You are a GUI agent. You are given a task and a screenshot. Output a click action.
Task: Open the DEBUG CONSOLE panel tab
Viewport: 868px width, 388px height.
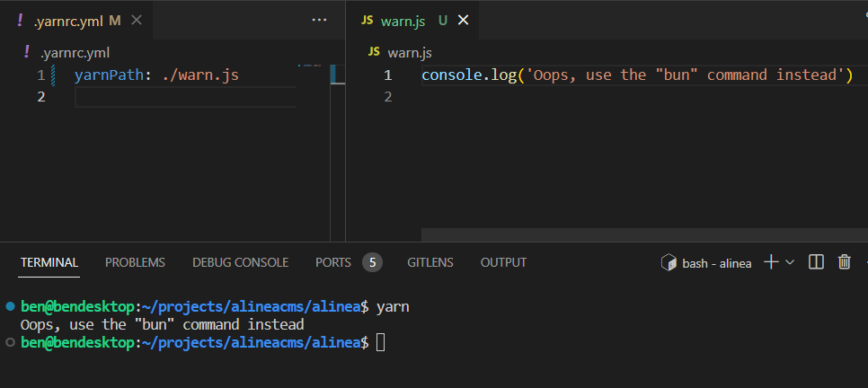[x=240, y=262]
